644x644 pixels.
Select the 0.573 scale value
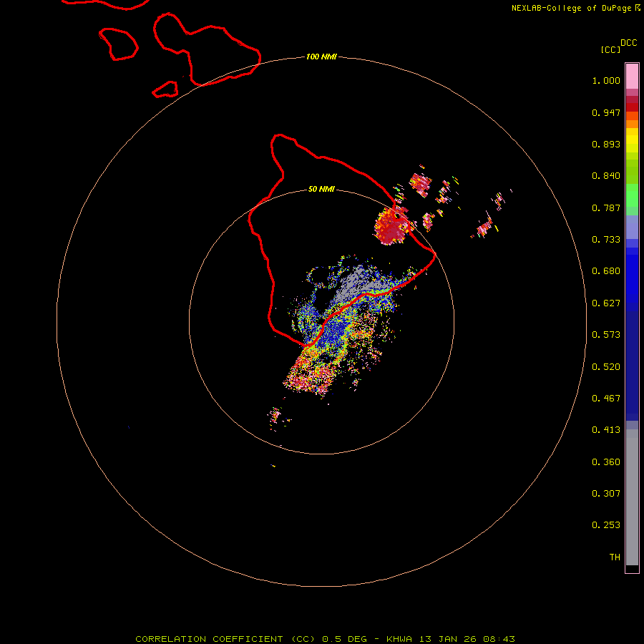606,335
